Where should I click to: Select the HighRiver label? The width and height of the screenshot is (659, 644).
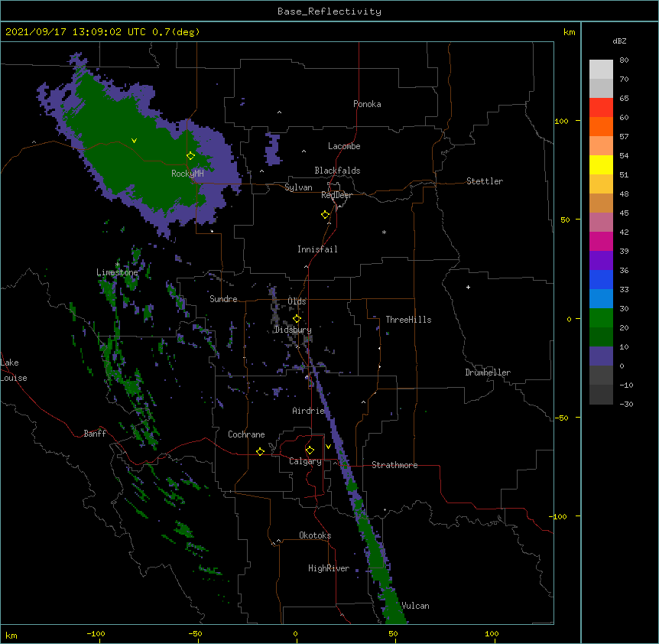(x=329, y=568)
